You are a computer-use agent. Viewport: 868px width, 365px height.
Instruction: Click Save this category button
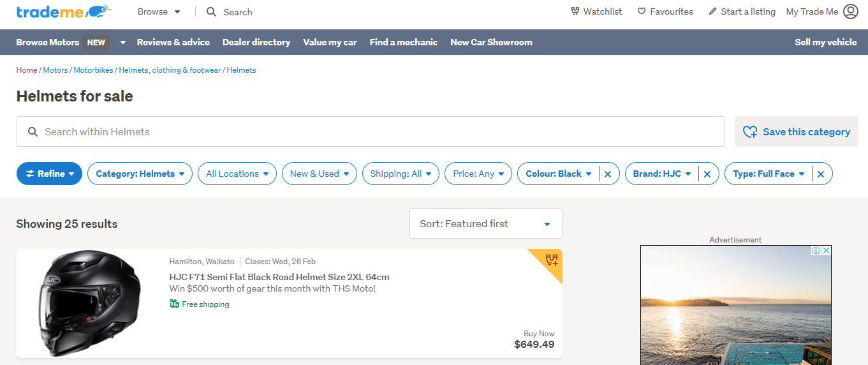(797, 131)
